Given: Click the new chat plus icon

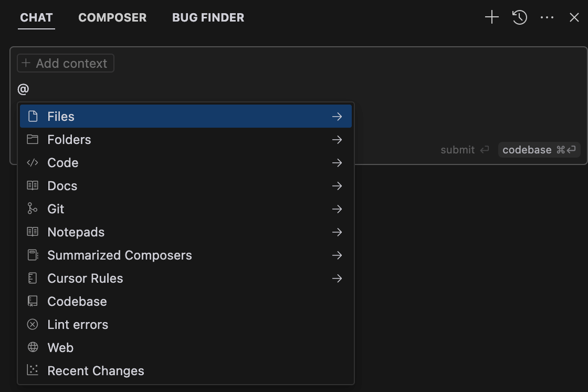Looking at the screenshot, I should pyautogui.click(x=491, y=17).
